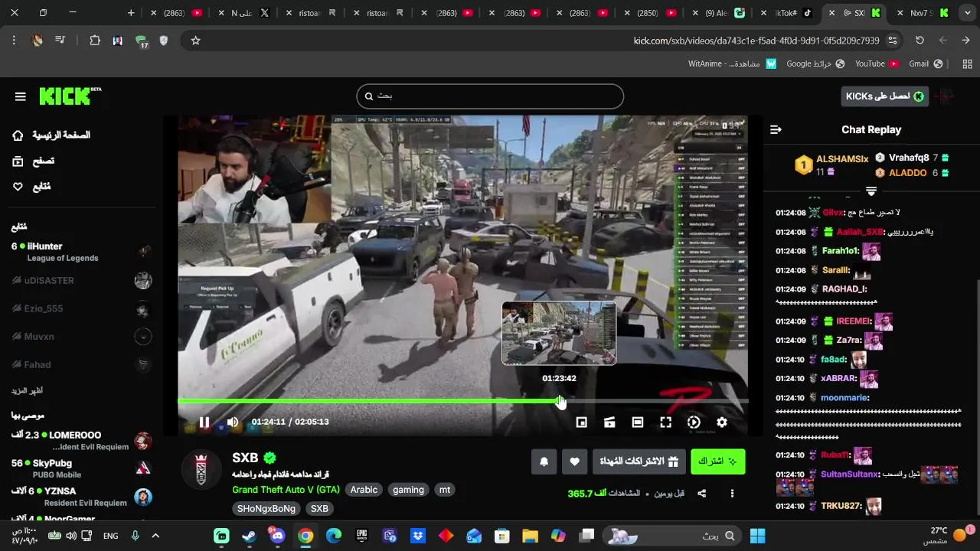Open Chrome three-dot menu
The image size is (980, 551).
pos(14,41)
